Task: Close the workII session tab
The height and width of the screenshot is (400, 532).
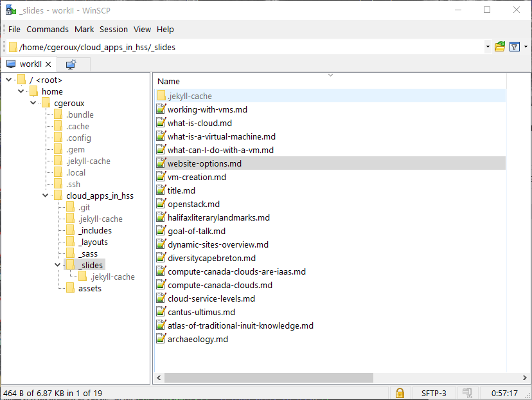Action: (48, 64)
